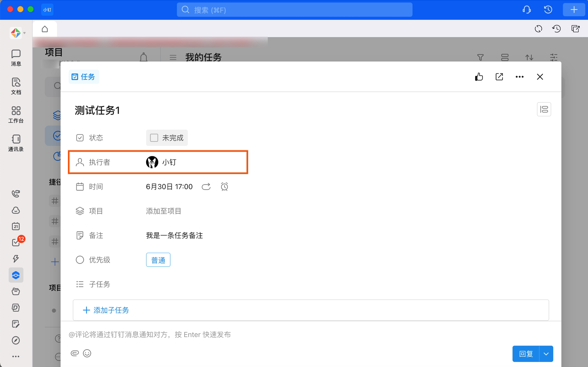Switch to the 消息 tab
Image resolution: width=588 pixels, height=367 pixels.
point(16,58)
